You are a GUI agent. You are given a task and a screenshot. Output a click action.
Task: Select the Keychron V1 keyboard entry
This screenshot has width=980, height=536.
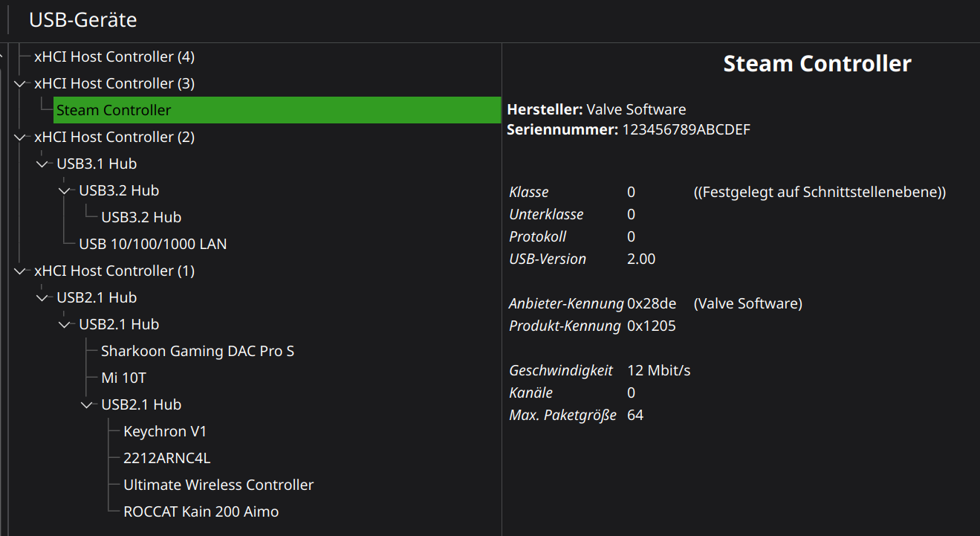point(165,432)
